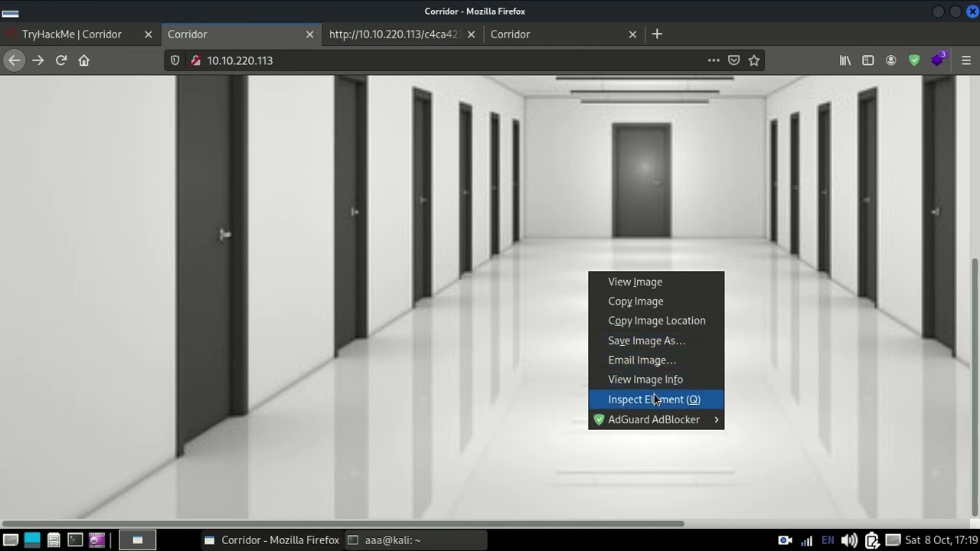
Task: Open the screen recorder camera tray icon
Action: [x=785, y=540]
